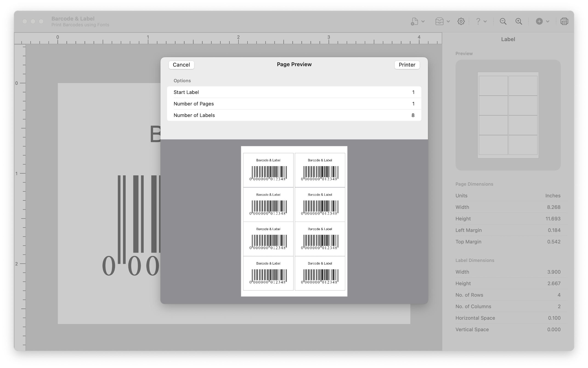The width and height of the screenshot is (588, 368).
Task: Edit the Start Label value
Action: pyautogui.click(x=413, y=92)
